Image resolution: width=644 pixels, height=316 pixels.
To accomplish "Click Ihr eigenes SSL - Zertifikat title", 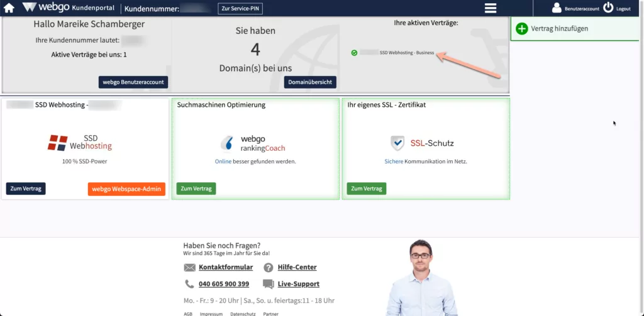I will pyautogui.click(x=387, y=105).
